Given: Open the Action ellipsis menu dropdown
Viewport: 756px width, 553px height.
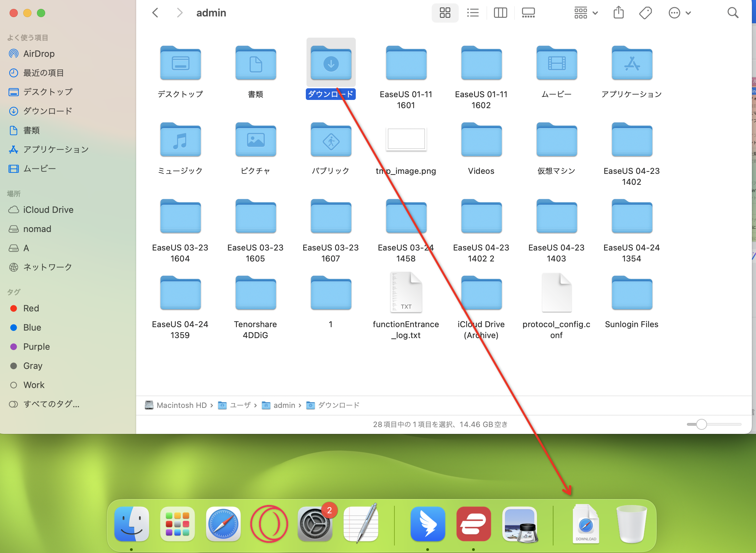Looking at the screenshot, I should pos(679,13).
